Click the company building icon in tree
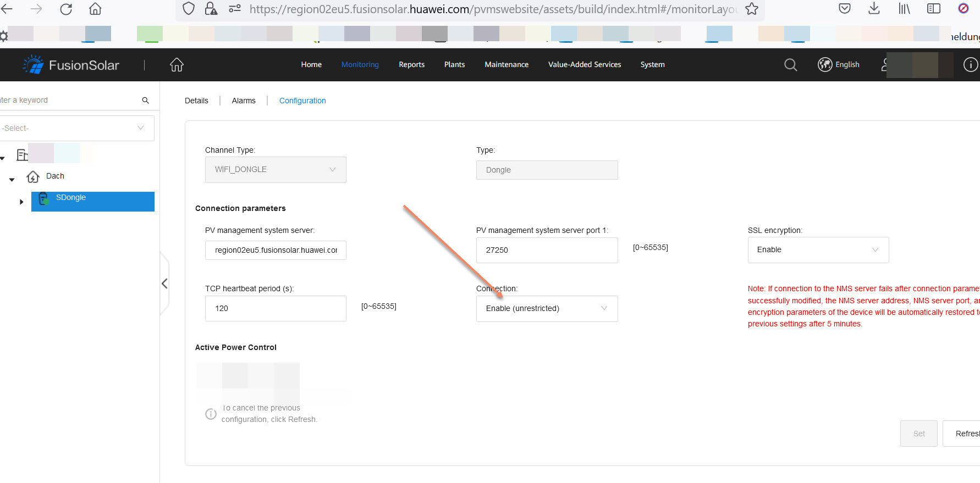This screenshot has width=980, height=483. click(x=22, y=155)
